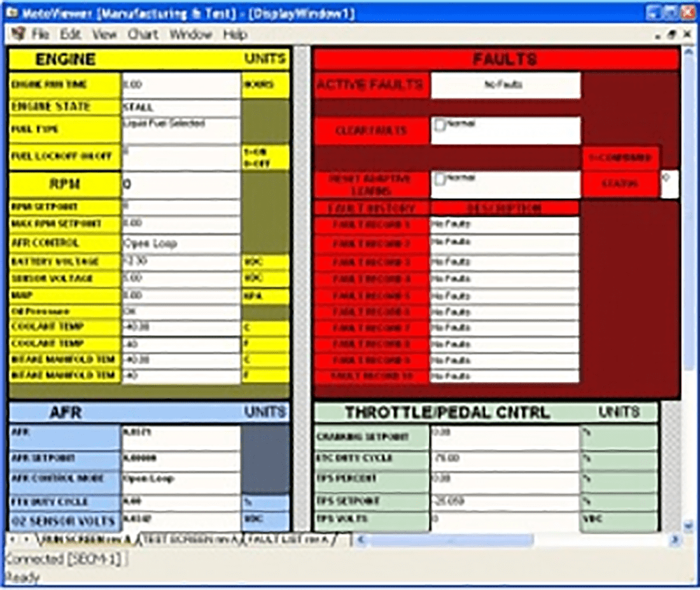Switch to the Test Screen rev A tab
Viewport: 700px width, 590px height.
point(192,540)
